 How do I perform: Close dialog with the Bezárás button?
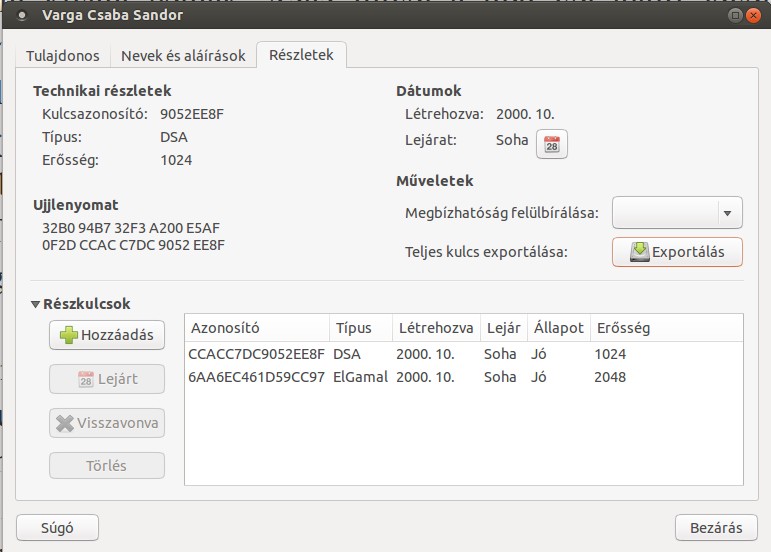tap(716, 528)
